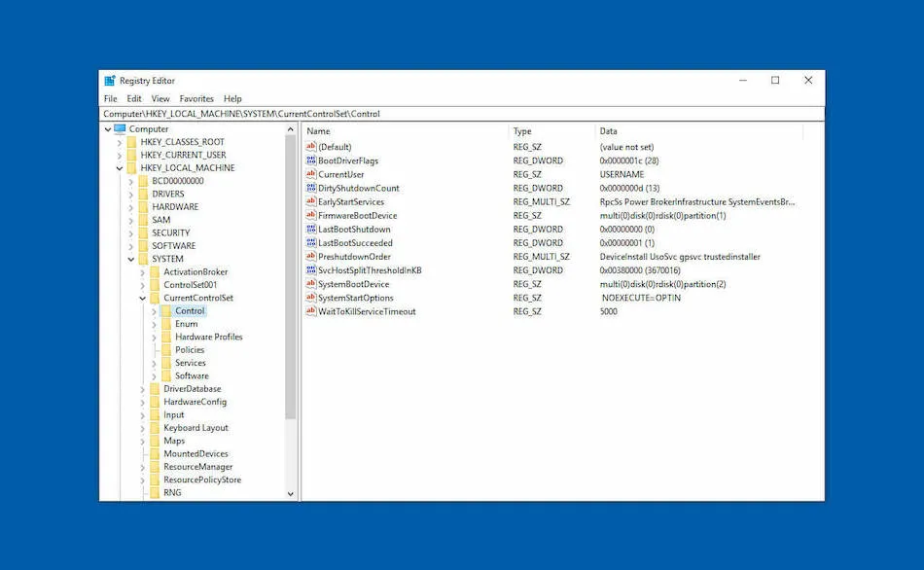
Task: Open the View menu
Action: pyautogui.click(x=160, y=98)
